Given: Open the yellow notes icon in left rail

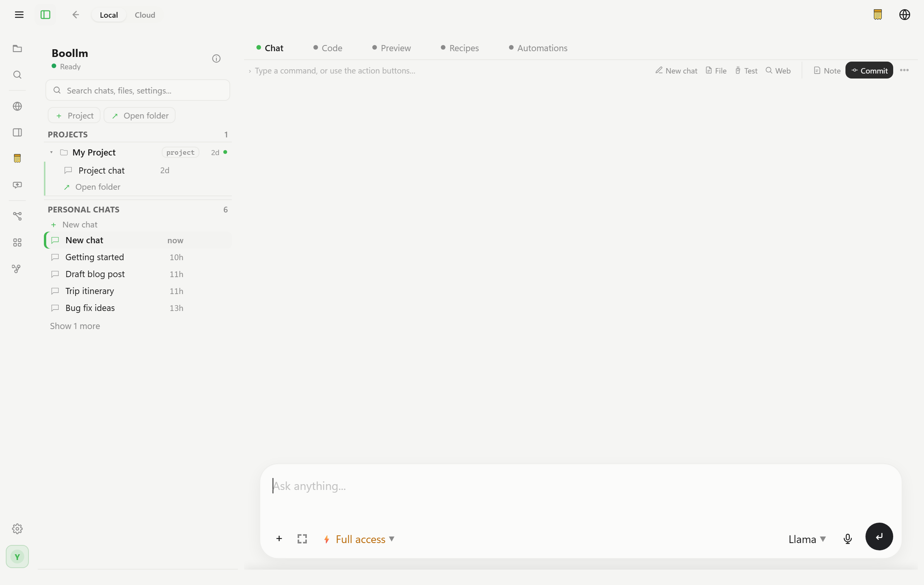Looking at the screenshot, I should (17, 158).
